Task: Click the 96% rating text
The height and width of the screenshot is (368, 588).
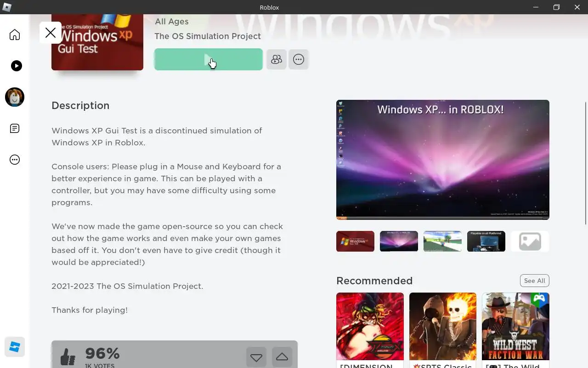Action: 102,353
